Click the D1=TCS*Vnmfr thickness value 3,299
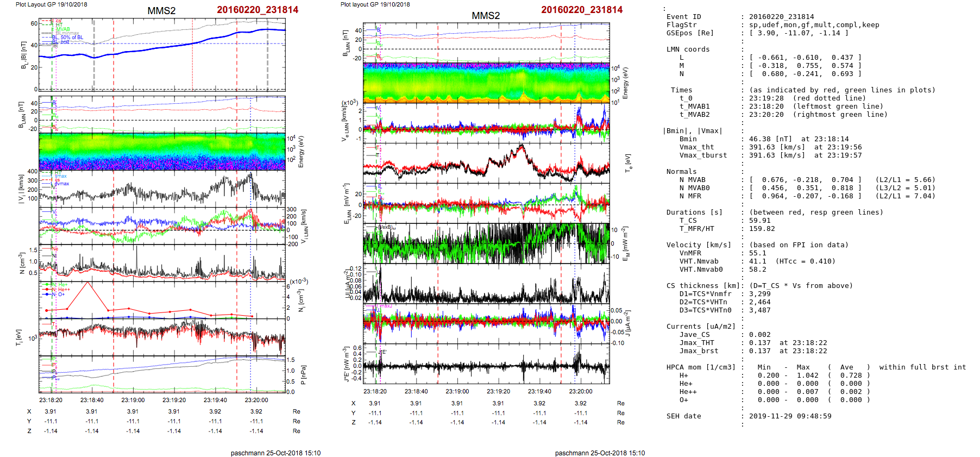Screen dimensions: 980x457 [x=759, y=294]
